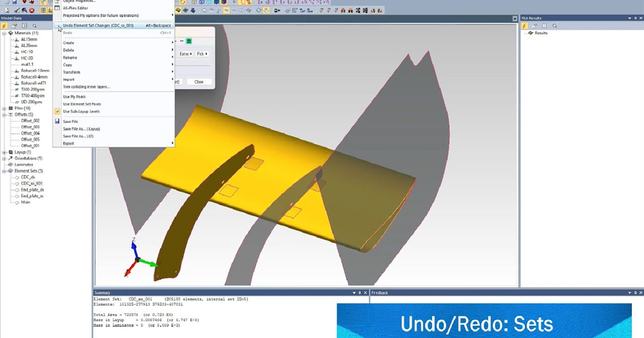
Task: Enable the Use Element Set Pools option
Action: (82, 104)
